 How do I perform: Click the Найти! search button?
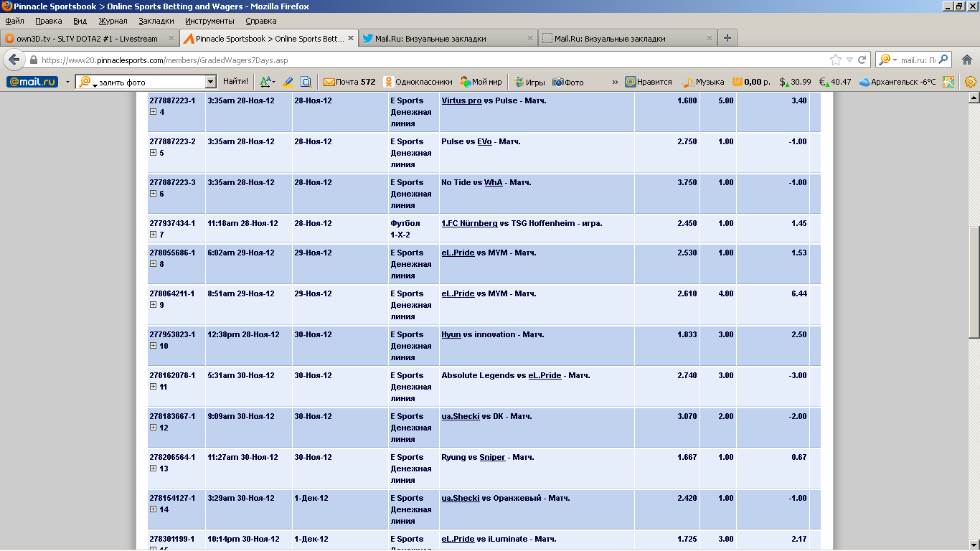235,82
